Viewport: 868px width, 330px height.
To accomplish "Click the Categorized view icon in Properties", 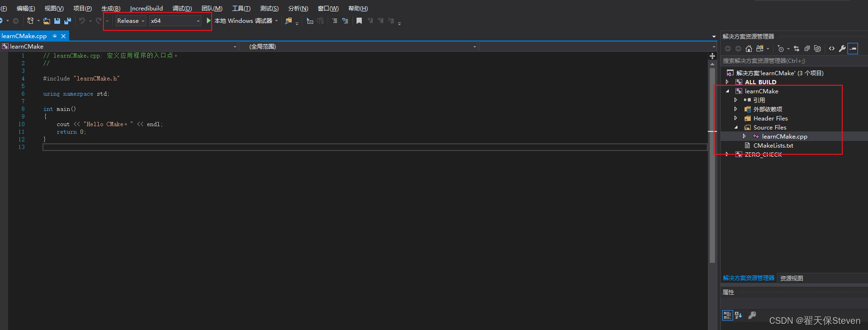I will 727,315.
